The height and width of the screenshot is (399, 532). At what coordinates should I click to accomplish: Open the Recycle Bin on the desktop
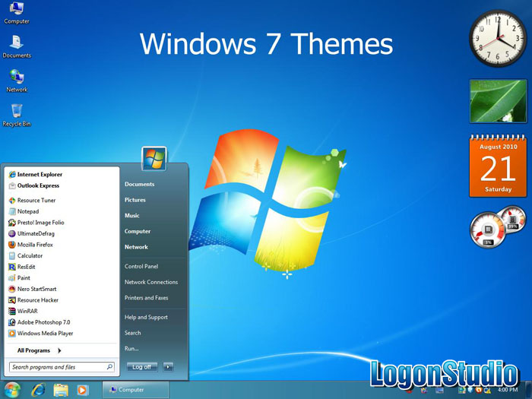click(x=16, y=116)
